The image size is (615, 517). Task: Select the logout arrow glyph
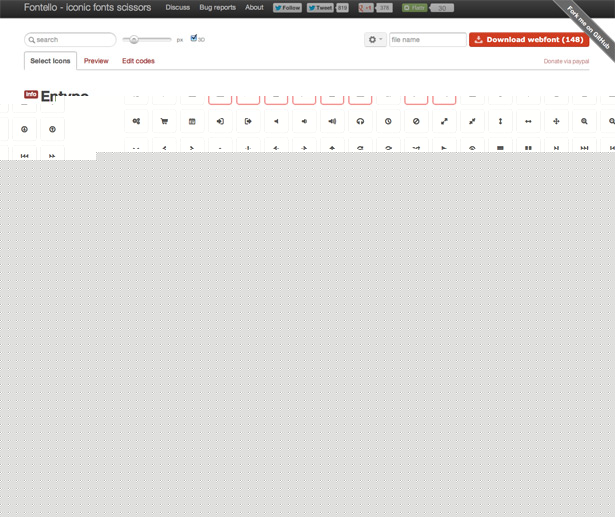pyautogui.click(x=248, y=121)
